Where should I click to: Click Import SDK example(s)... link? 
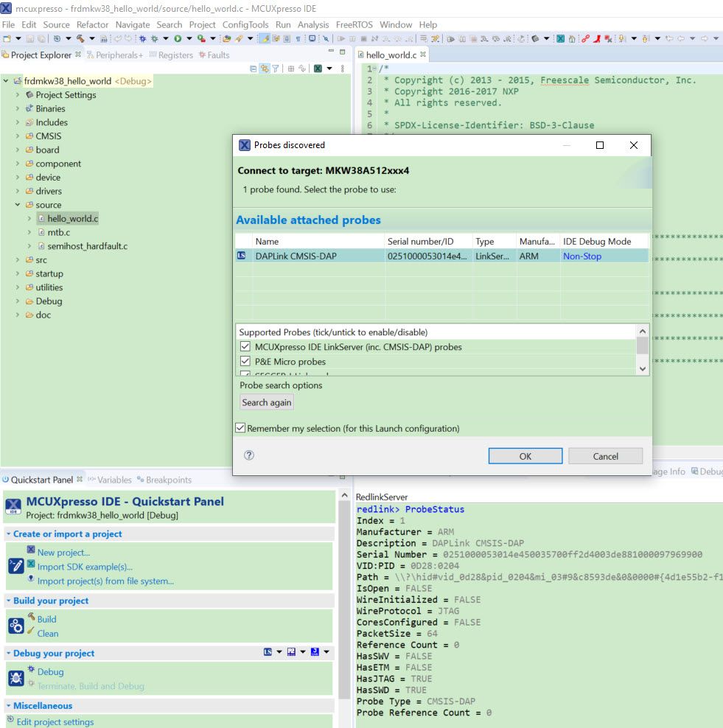pyautogui.click(x=85, y=567)
